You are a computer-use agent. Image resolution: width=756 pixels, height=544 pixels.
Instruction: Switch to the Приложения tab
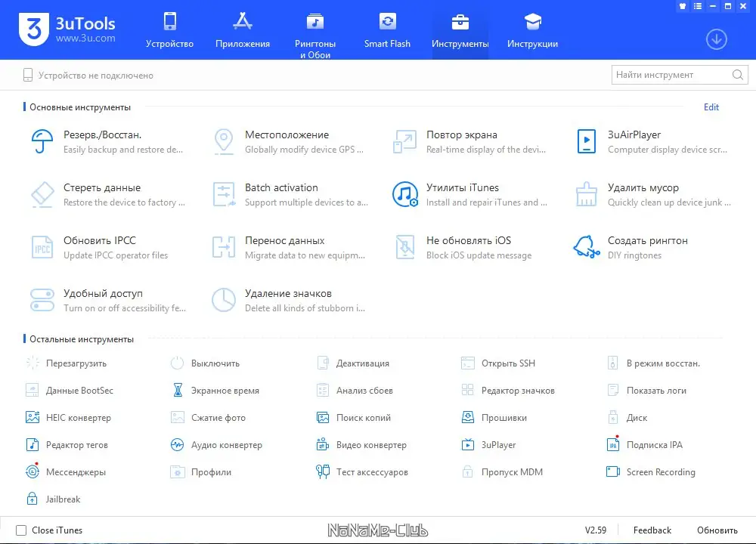[243, 30]
